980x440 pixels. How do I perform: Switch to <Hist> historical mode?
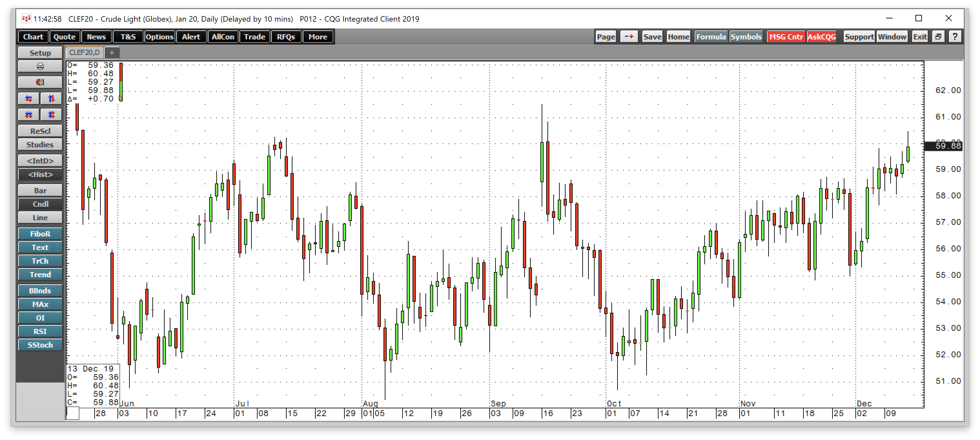point(40,174)
